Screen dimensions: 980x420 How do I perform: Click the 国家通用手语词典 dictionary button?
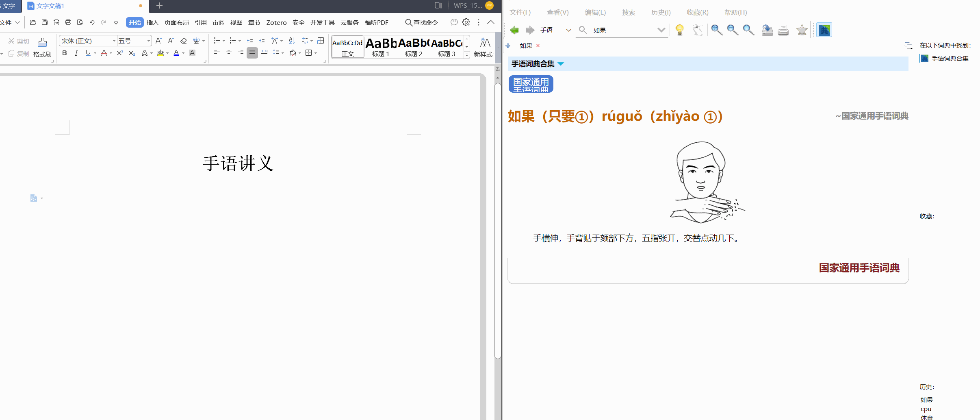(x=530, y=84)
